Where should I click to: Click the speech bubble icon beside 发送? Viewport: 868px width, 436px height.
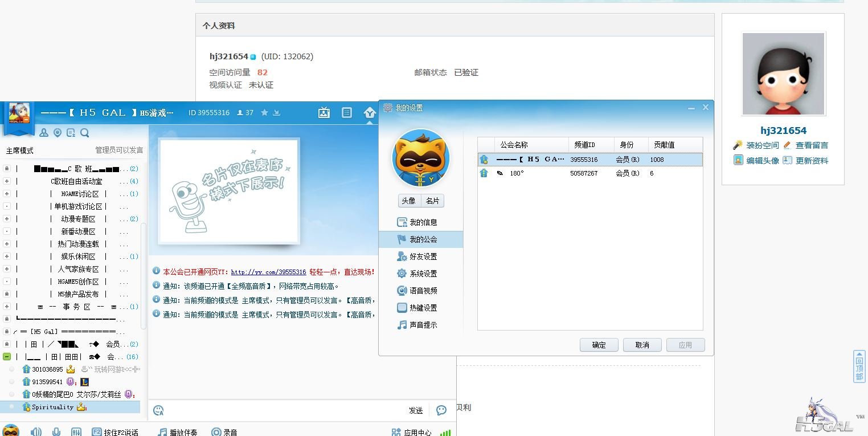pyautogui.click(x=441, y=410)
